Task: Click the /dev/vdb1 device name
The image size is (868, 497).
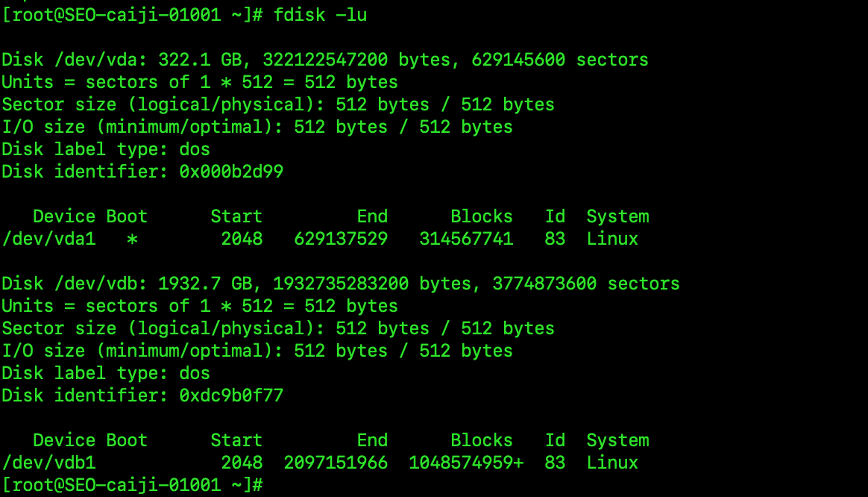Action: coord(48,463)
